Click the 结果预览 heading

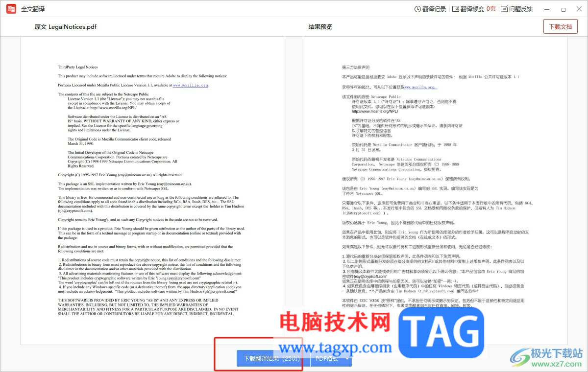pos(320,26)
